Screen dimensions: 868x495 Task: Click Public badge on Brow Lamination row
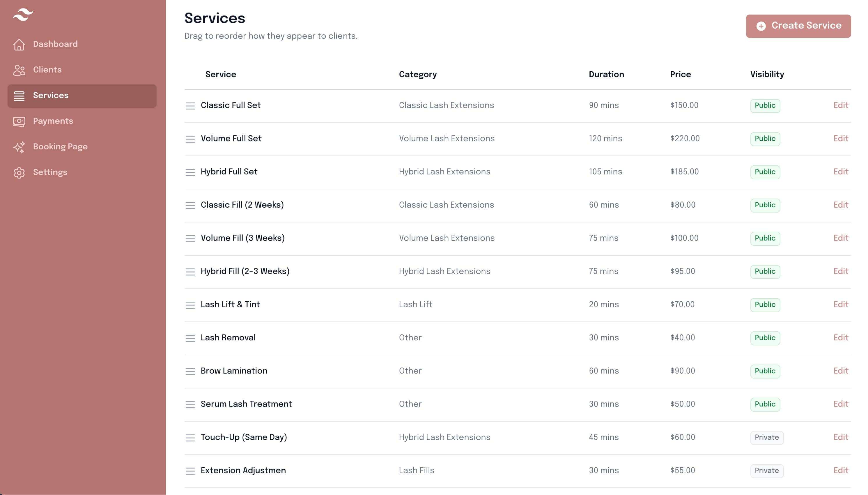point(765,371)
